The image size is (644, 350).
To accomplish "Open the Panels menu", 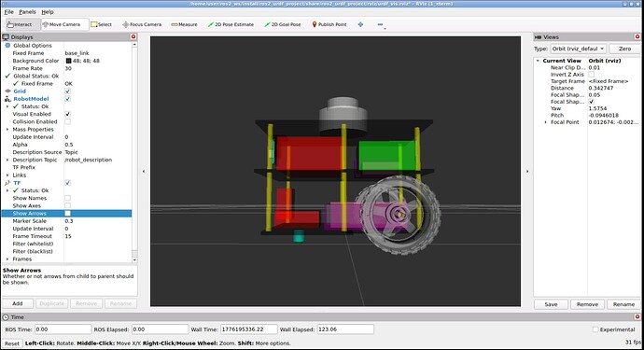I will [27, 12].
